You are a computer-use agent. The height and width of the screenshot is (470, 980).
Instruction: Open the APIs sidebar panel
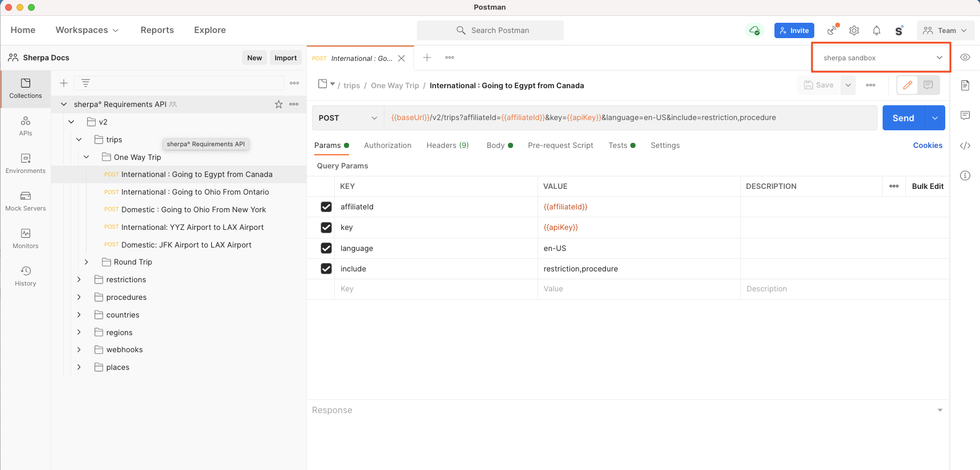(26, 126)
